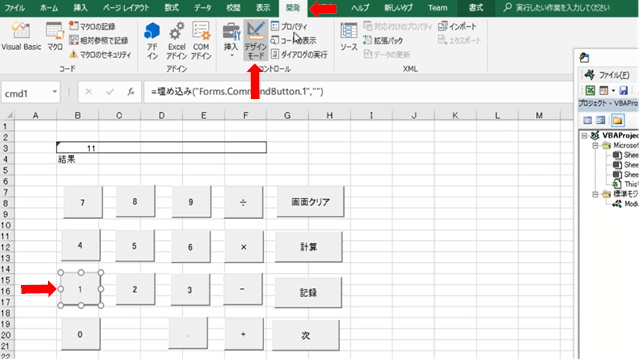
Task: Switch to the ヘルプ tab
Action: pos(360,8)
